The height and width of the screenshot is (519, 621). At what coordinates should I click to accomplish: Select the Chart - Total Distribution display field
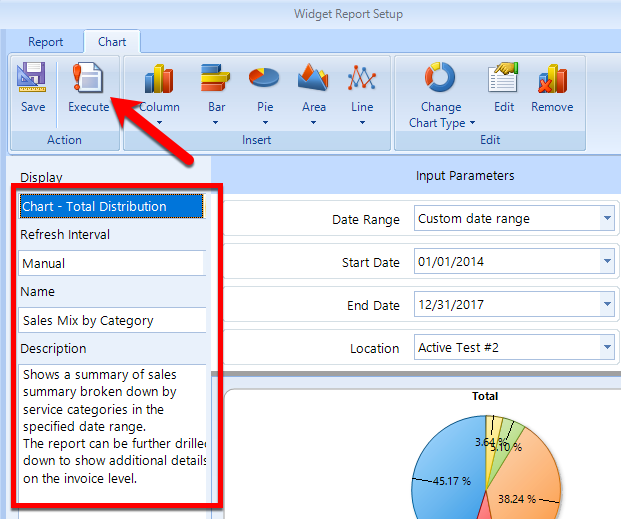(x=110, y=207)
